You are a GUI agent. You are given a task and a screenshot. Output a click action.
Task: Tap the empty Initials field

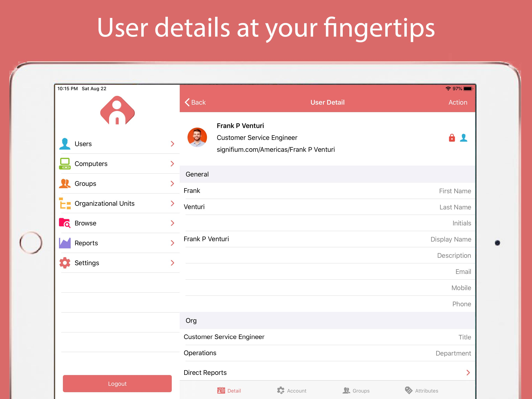tap(327, 223)
